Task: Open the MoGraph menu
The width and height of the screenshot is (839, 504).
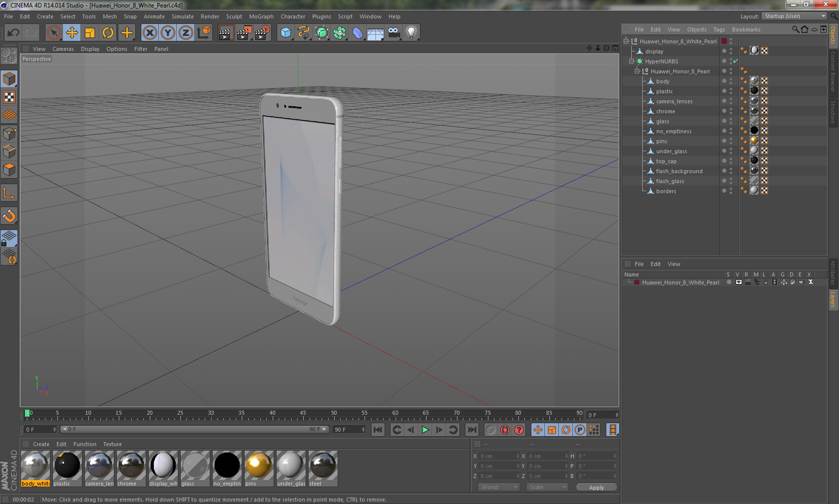Action: (261, 16)
